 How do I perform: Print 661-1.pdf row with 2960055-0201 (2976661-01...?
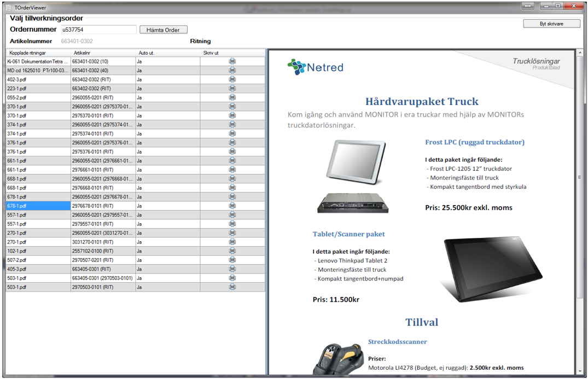232,160
